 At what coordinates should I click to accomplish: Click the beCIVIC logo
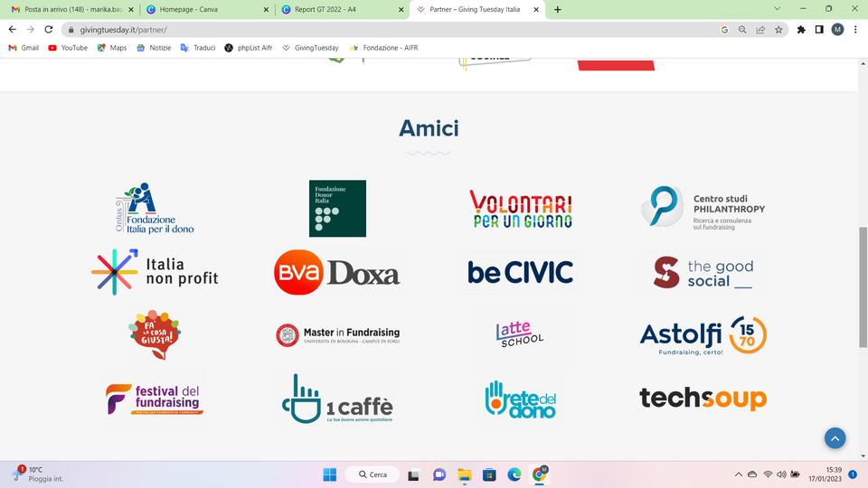pos(521,272)
